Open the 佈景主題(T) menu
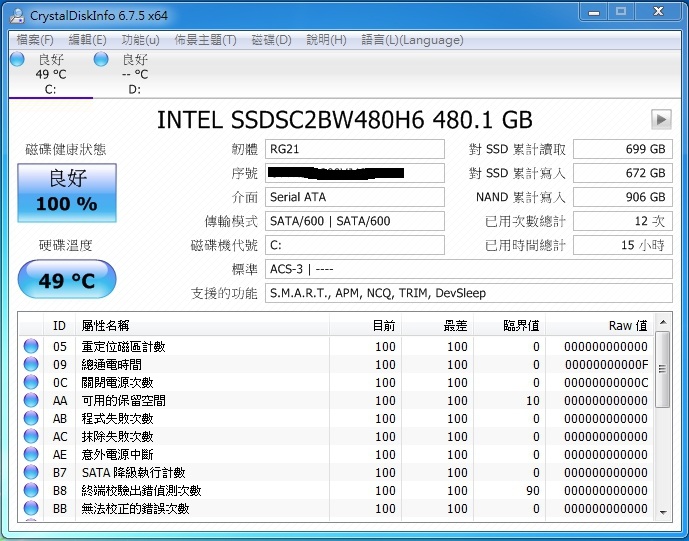The image size is (689, 541). tap(205, 40)
